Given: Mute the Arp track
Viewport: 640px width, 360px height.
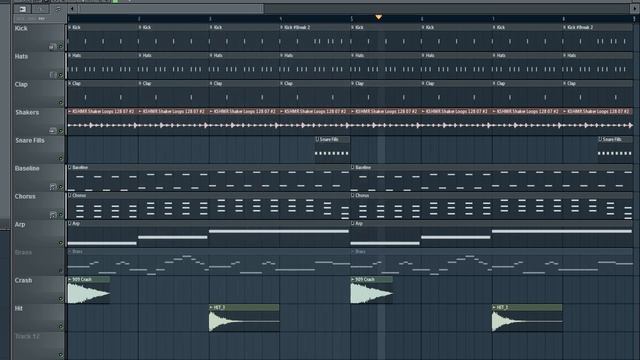Looking at the screenshot, I should [61, 243].
